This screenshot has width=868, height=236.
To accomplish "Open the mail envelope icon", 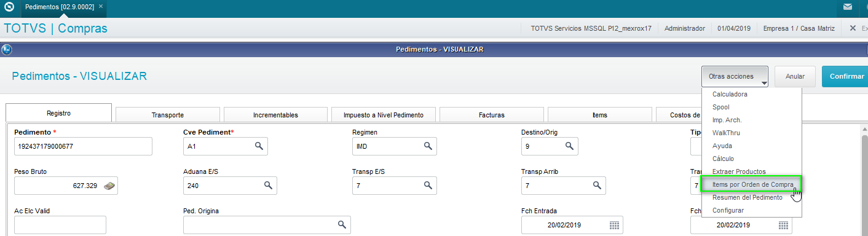I will 847,7.
